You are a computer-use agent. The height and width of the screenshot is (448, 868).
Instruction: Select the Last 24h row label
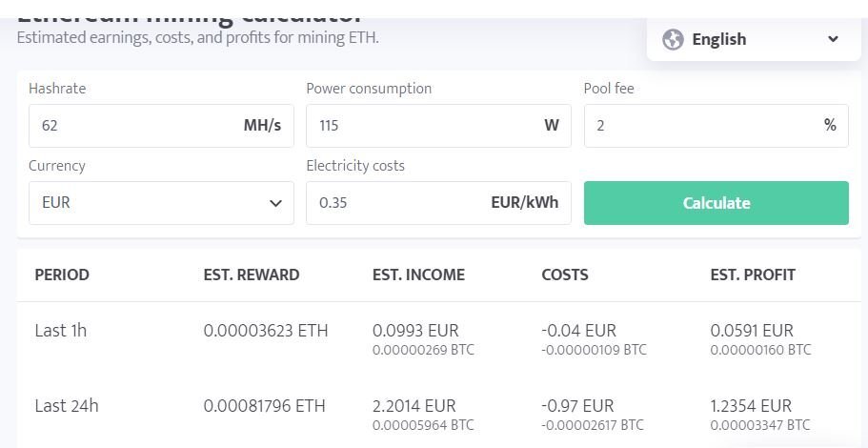67,406
